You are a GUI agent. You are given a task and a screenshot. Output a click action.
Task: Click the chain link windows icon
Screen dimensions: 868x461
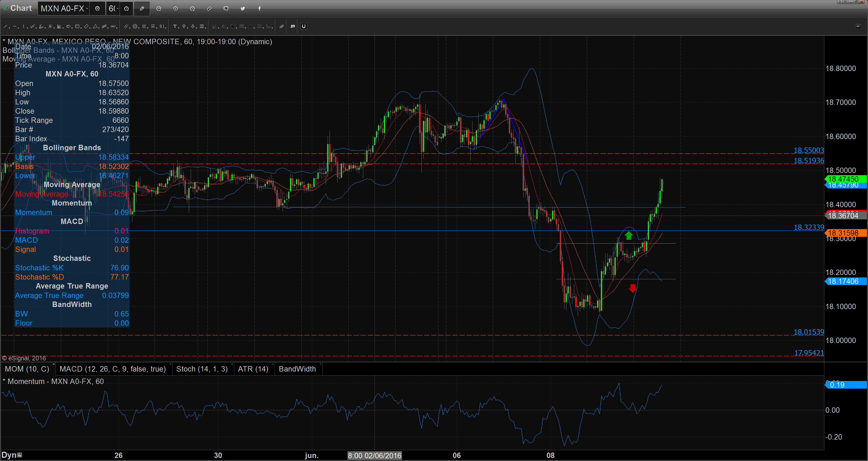(x=209, y=8)
